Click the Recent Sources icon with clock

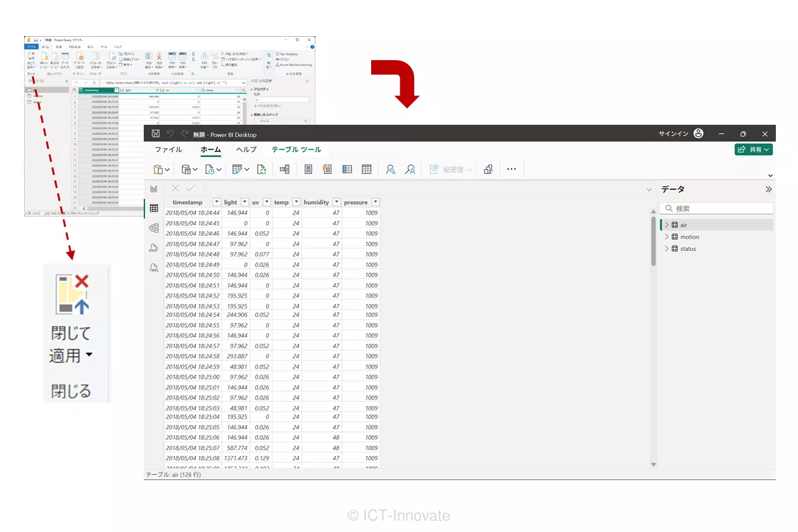pos(212,169)
